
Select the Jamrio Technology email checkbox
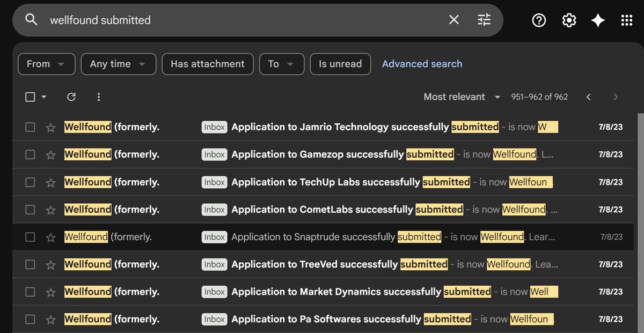pos(30,127)
